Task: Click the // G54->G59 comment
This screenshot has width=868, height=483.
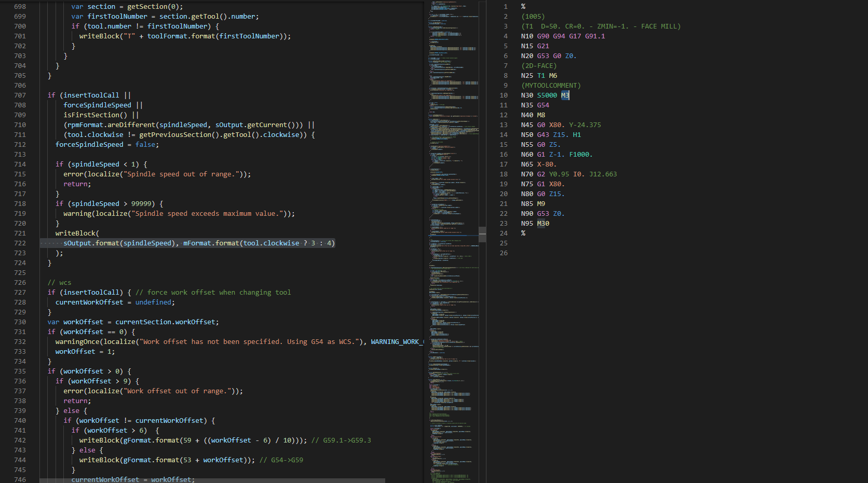Action: point(281,460)
